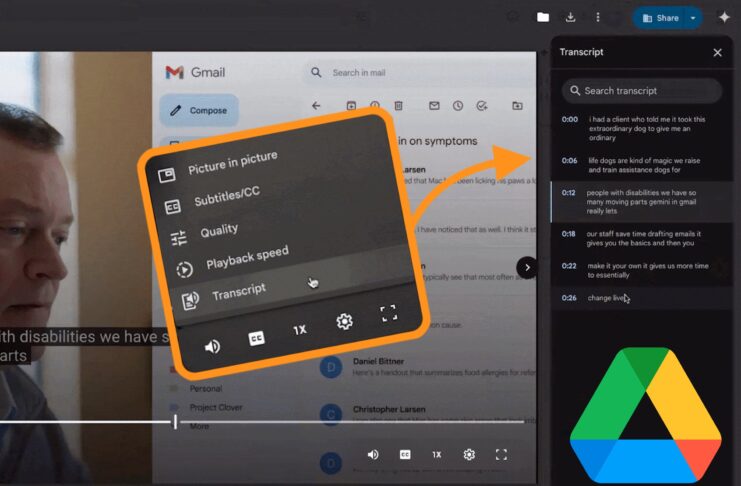Open settings gear on bottom player bar
This screenshot has height=486, width=741.
[x=469, y=455]
